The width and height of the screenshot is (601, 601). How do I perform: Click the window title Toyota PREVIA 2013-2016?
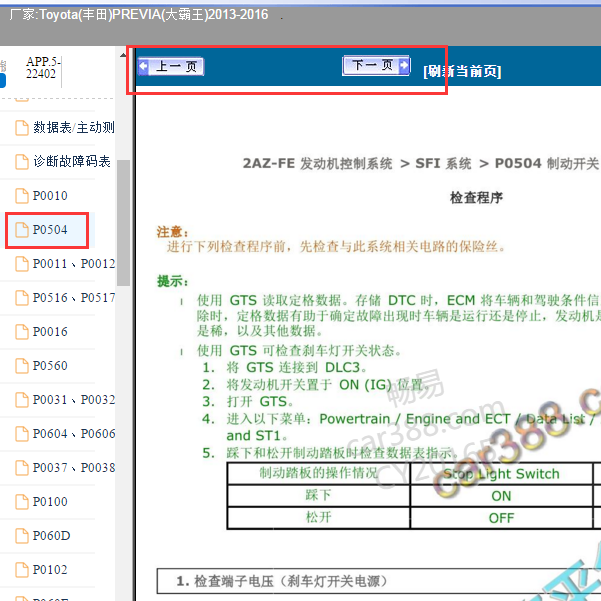(138, 15)
